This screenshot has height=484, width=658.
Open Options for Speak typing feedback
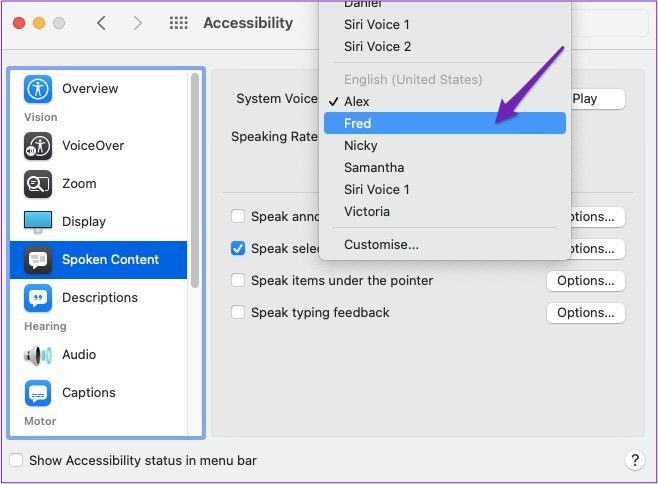click(585, 313)
